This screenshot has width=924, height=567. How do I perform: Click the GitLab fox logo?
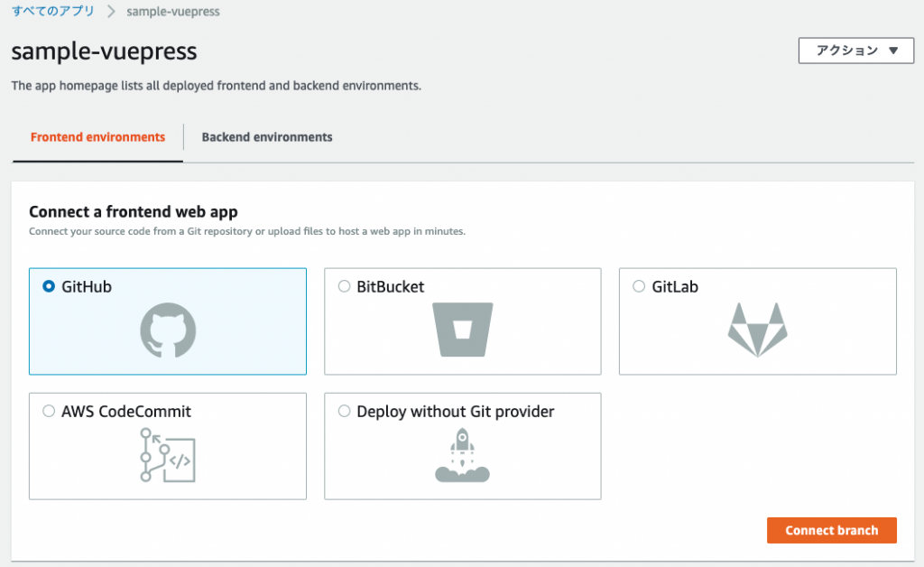pyautogui.click(x=757, y=330)
